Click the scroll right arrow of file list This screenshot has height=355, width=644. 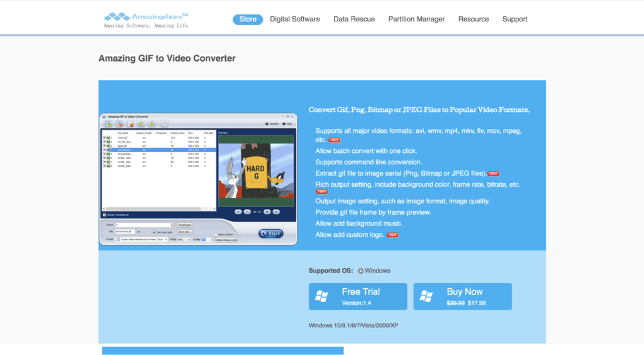pyautogui.click(x=214, y=209)
